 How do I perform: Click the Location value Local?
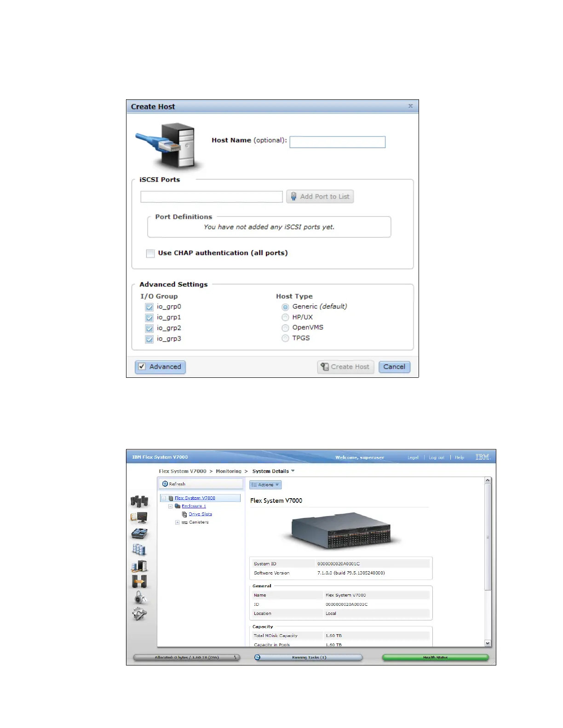pyautogui.click(x=331, y=614)
